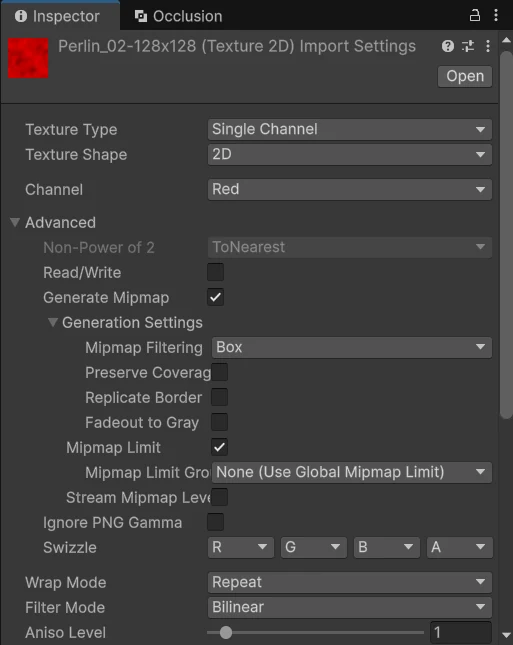Image resolution: width=513 pixels, height=645 pixels.
Task: Toggle the Read/Write checkbox
Action: point(216,272)
